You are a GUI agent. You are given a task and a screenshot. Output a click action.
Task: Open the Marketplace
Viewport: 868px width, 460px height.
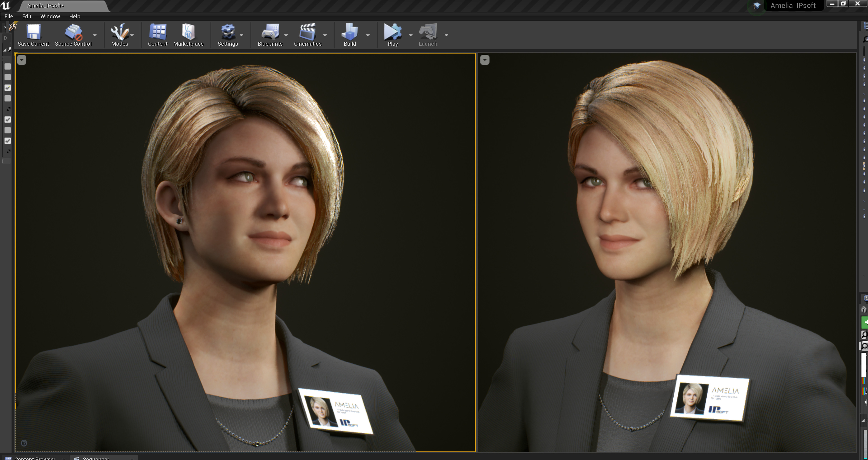pyautogui.click(x=188, y=35)
